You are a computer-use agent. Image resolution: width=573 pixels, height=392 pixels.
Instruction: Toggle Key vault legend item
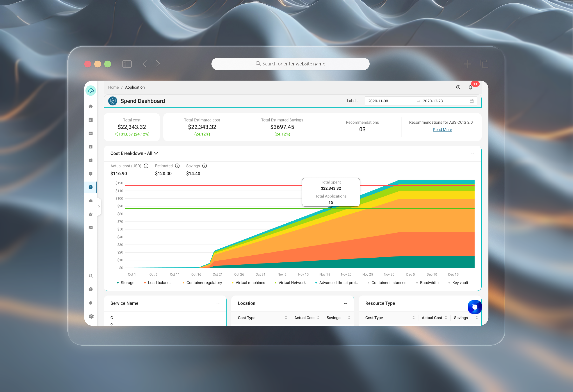tap(458, 282)
